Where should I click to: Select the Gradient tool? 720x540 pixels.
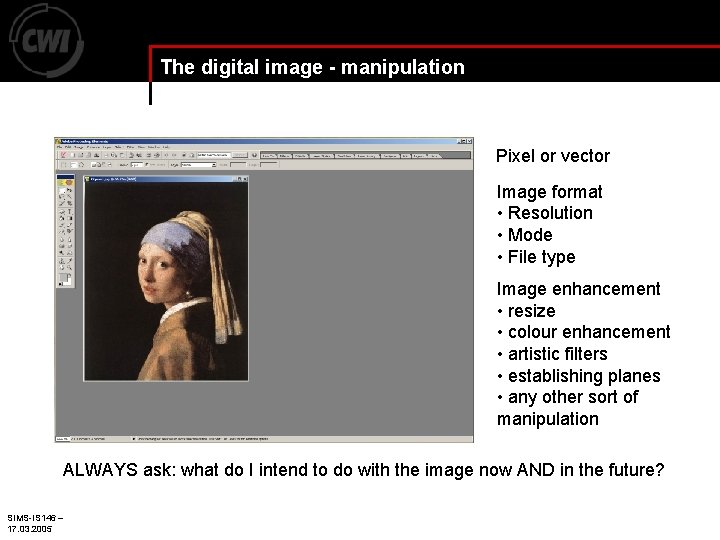[70, 218]
